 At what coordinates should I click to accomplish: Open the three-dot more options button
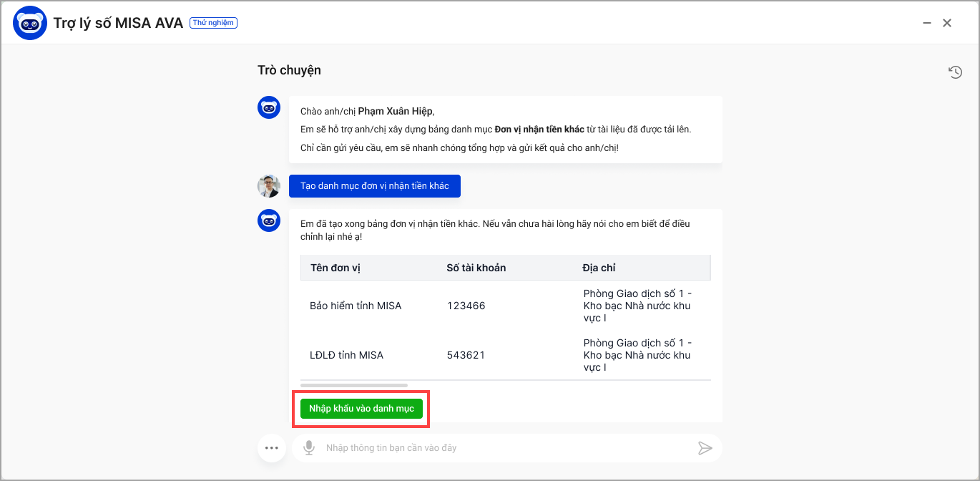[271, 448]
